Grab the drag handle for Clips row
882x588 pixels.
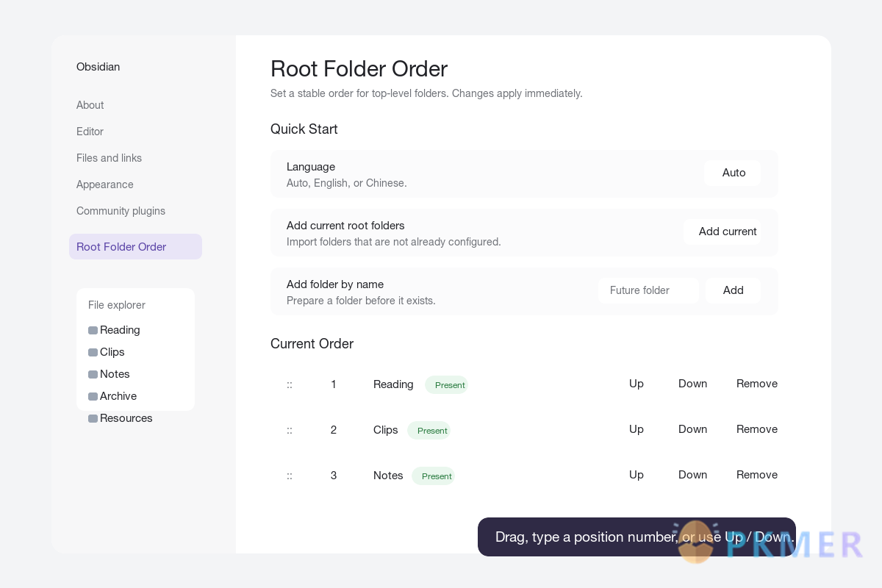click(x=290, y=430)
